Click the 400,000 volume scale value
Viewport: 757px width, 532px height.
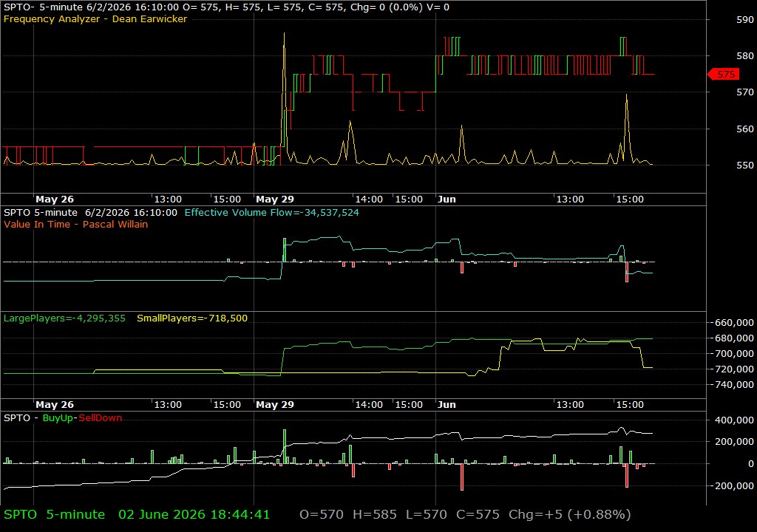(x=734, y=420)
